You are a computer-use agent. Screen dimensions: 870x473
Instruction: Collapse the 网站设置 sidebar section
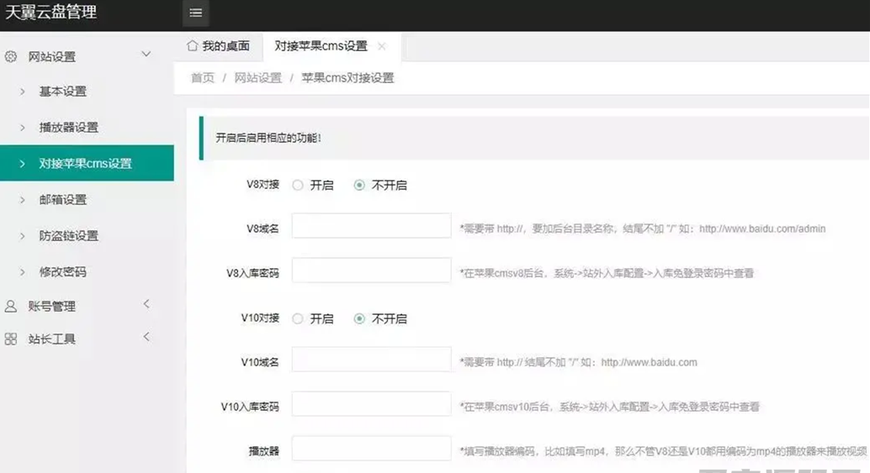tap(146, 55)
